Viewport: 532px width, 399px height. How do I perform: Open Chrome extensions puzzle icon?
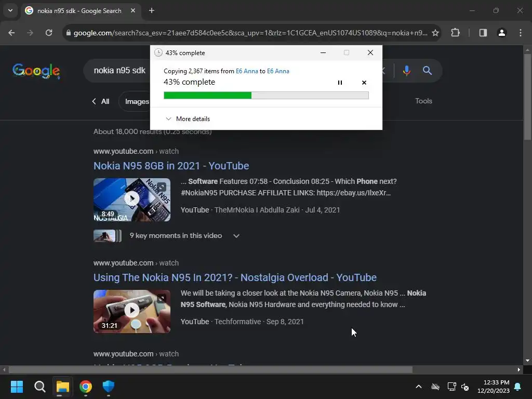coord(455,33)
